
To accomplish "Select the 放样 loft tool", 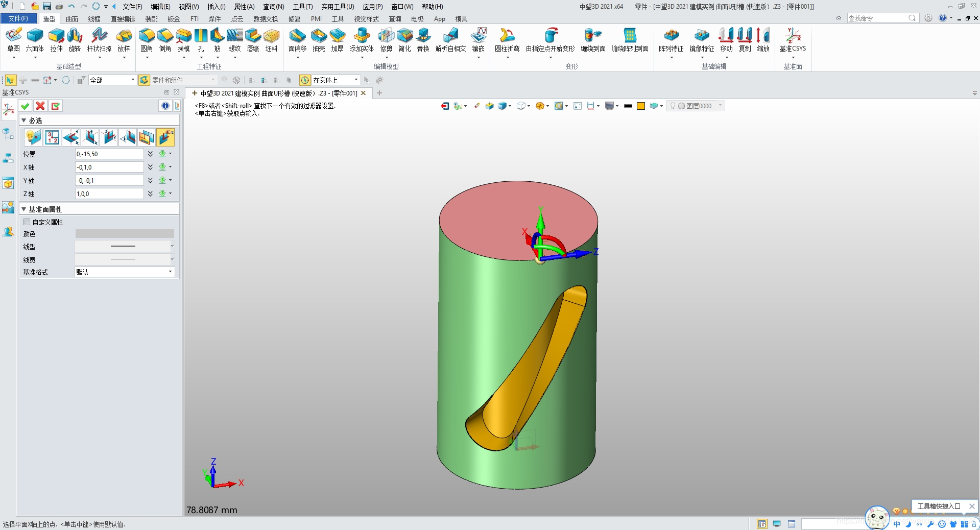I will 124,40.
